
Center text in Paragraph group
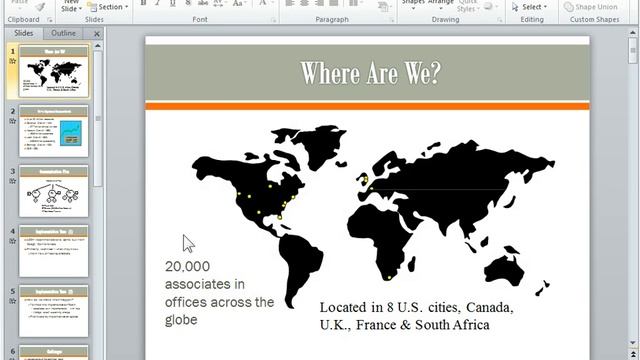tap(304, 3)
